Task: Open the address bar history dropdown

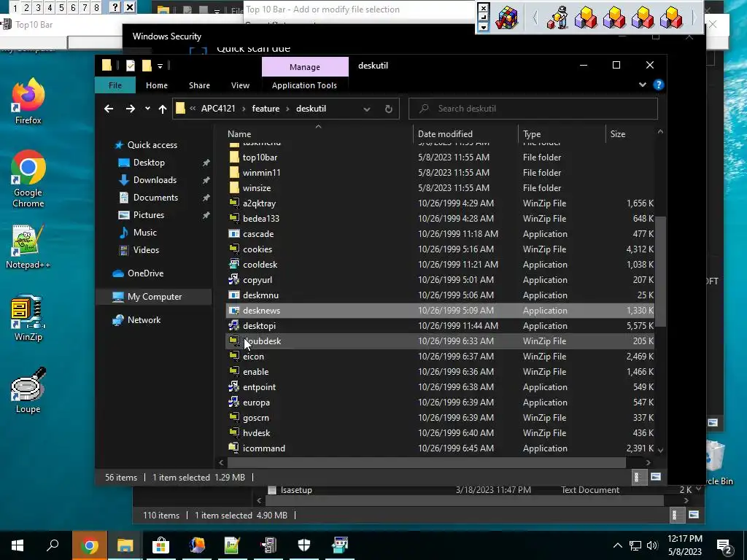Action: pyautogui.click(x=367, y=109)
